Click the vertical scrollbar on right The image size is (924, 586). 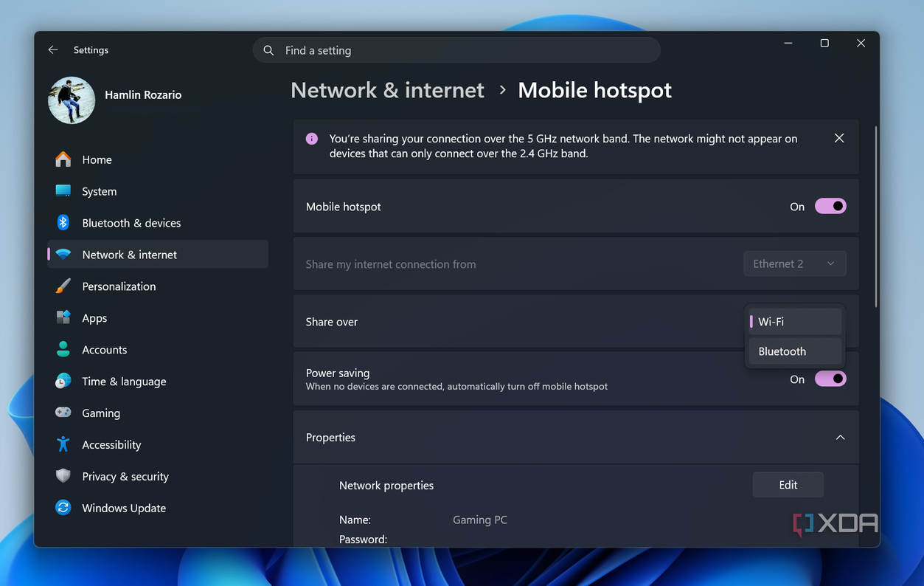click(875, 216)
